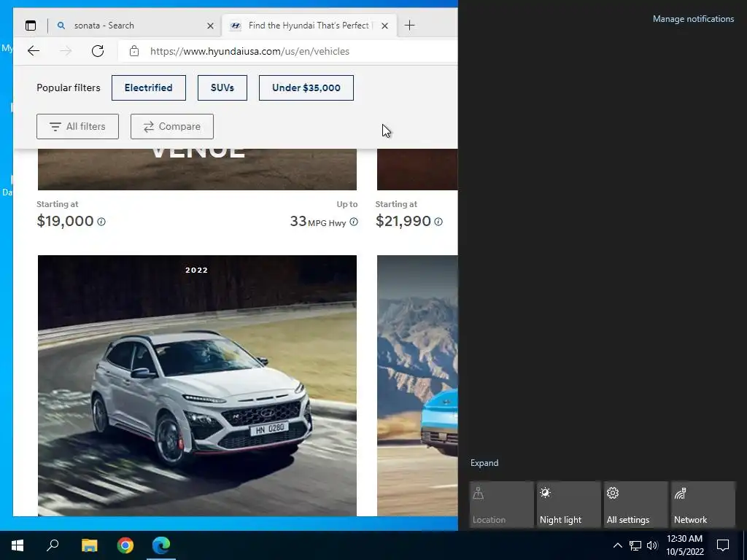Show info for $19,000 starting price
747x560 pixels.
[101, 222]
